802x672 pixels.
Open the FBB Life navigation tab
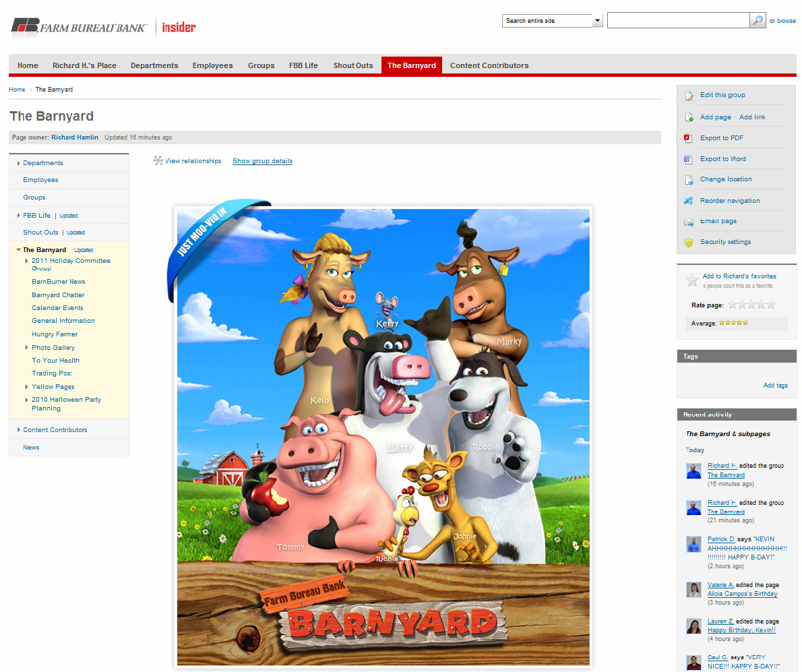click(303, 65)
